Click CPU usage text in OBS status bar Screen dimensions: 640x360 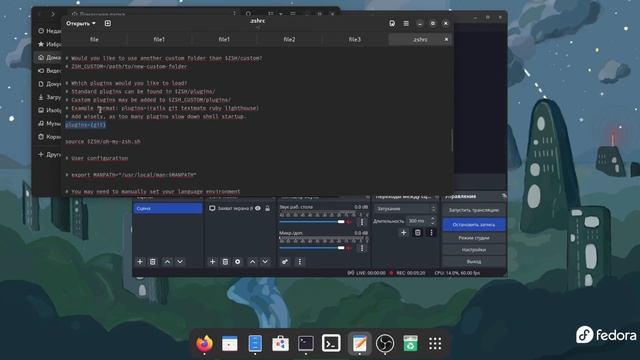(x=457, y=273)
